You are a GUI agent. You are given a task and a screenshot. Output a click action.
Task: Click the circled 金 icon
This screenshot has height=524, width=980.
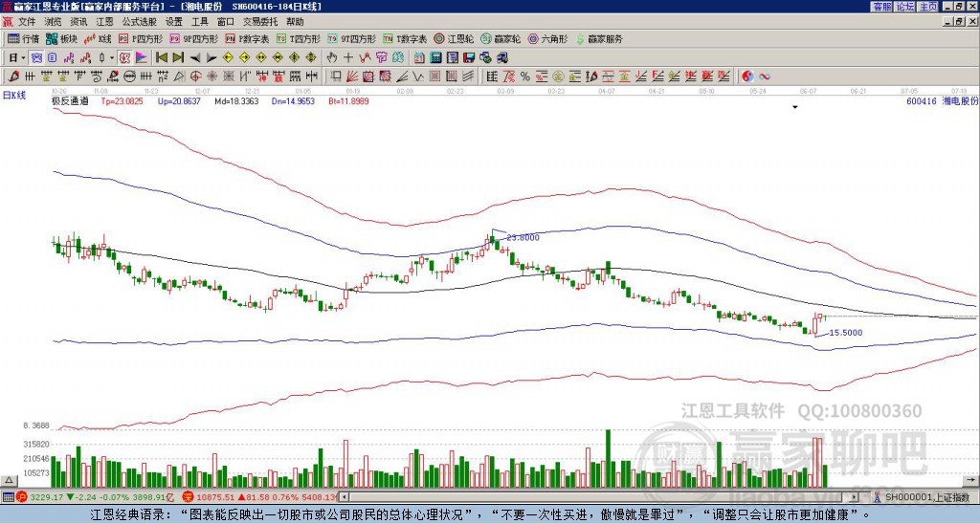tap(557, 76)
